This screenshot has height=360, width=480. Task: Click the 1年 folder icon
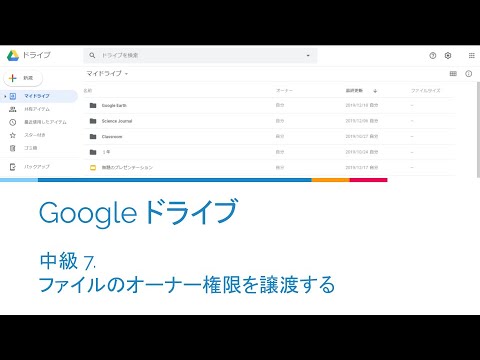93,152
